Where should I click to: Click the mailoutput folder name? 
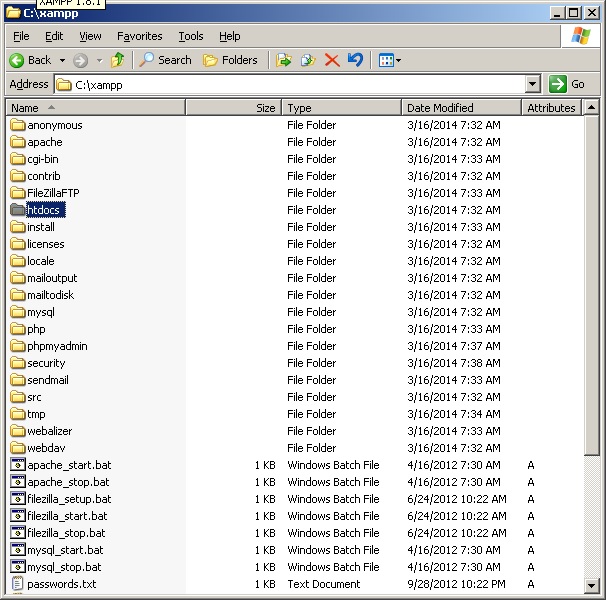click(52, 278)
